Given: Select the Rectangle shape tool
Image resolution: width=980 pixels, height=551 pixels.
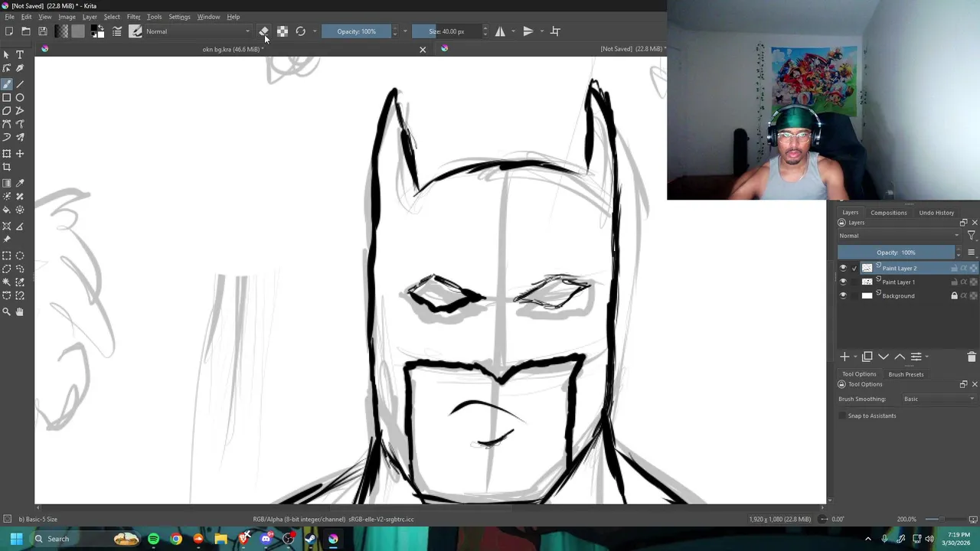Looking at the screenshot, I should point(7,98).
